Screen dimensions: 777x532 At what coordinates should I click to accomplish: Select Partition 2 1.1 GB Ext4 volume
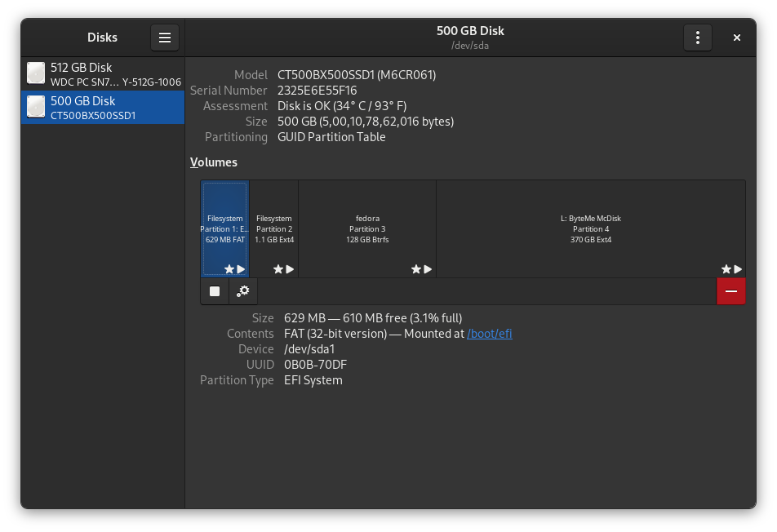(x=274, y=228)
